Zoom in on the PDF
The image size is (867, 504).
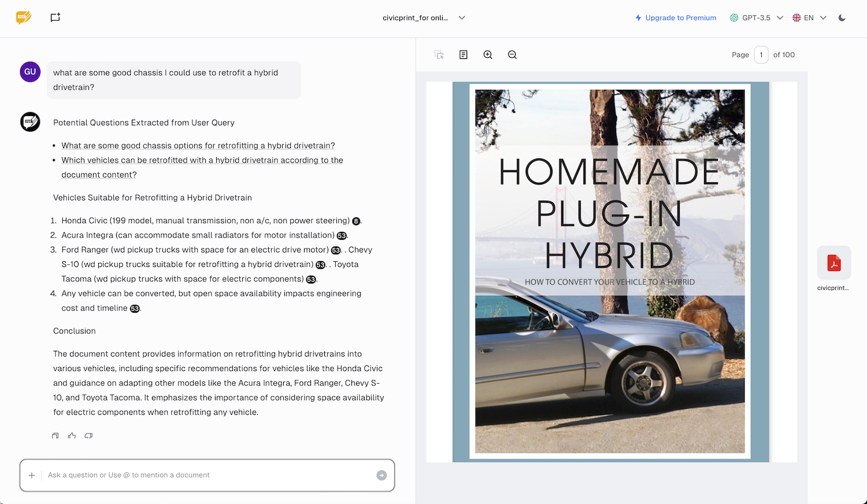[488, 55]
